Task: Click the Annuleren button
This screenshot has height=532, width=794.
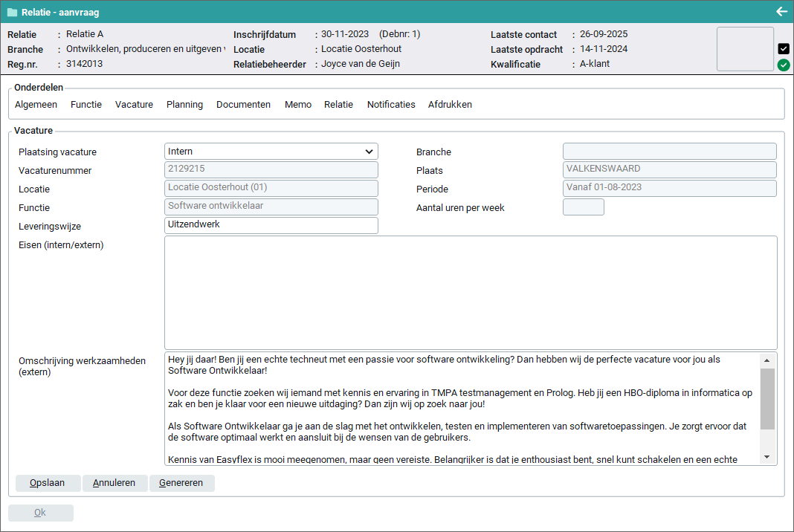Action: (114, 483)
